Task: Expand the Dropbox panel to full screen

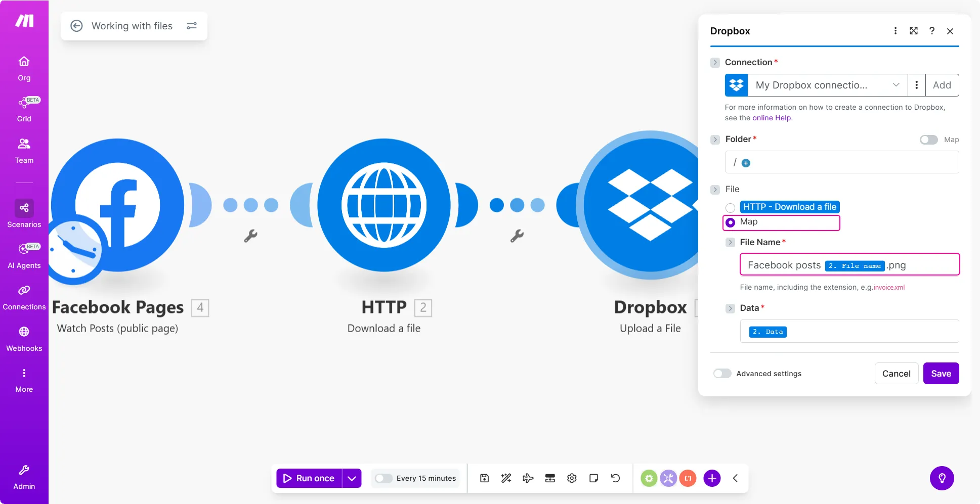Action: [x=914, y=31]
